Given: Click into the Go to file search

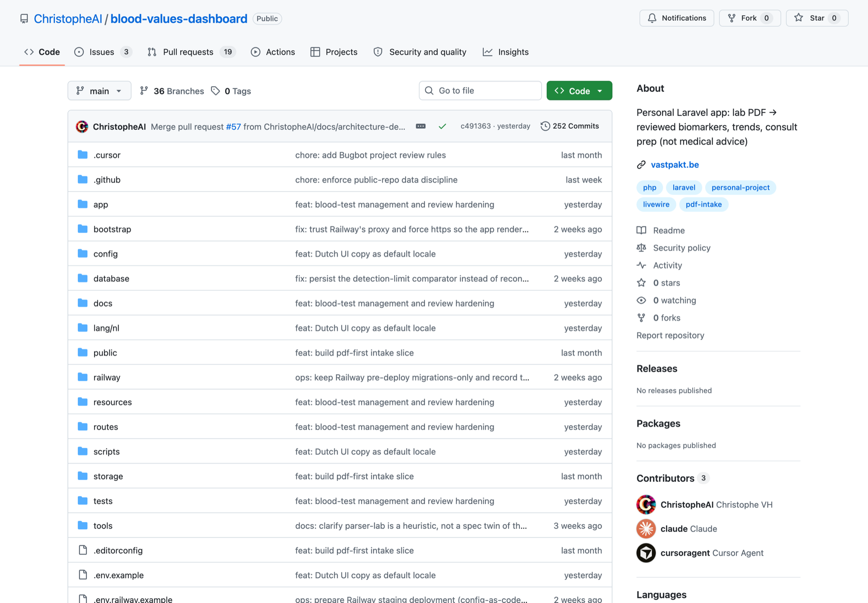Looking at the screenshot, I should coord(480,90).
